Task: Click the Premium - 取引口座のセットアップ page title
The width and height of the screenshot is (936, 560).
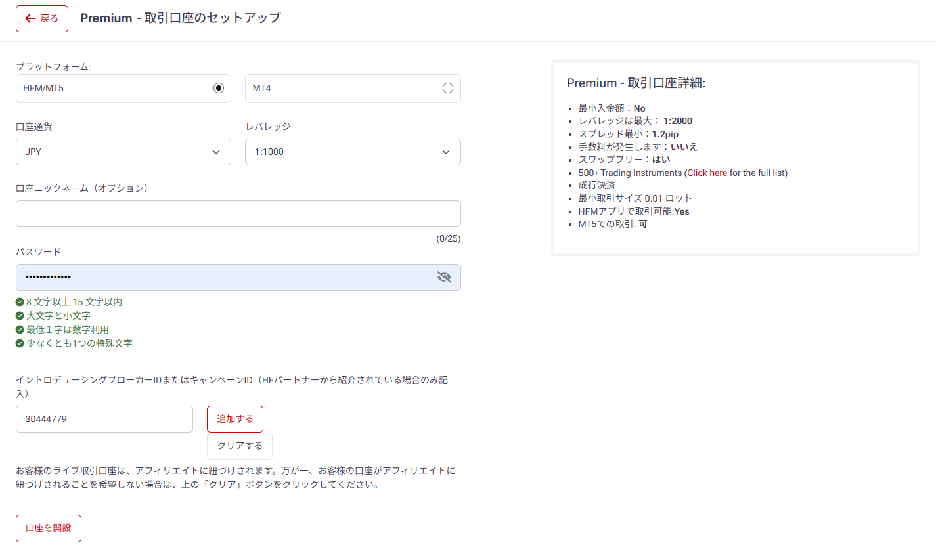Action: pos(181,18)
